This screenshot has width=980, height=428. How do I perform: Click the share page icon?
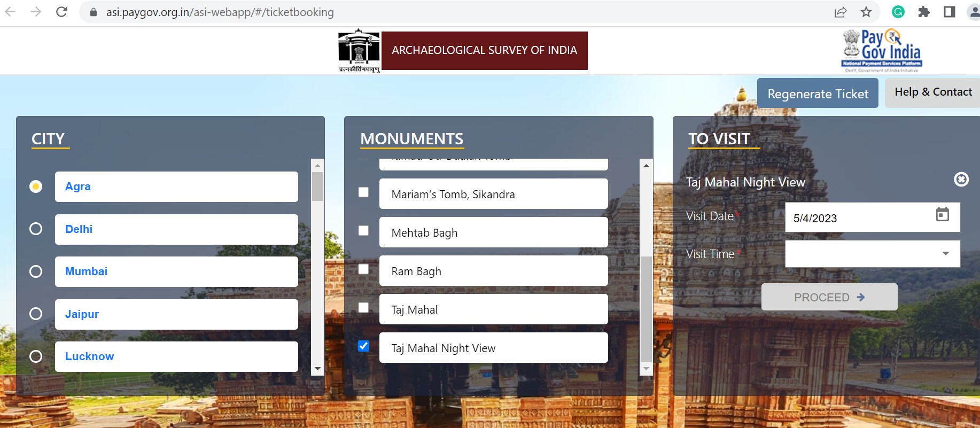coord(841,12)
